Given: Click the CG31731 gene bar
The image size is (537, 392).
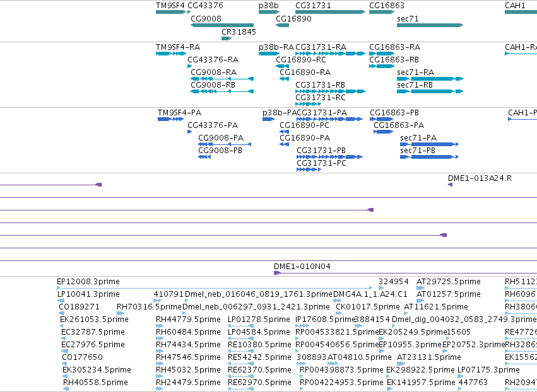Looking at the screenshot, I should point(330,12).
